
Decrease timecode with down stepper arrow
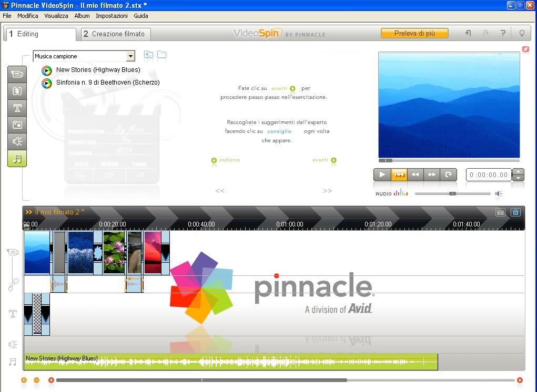coord(518,178)
